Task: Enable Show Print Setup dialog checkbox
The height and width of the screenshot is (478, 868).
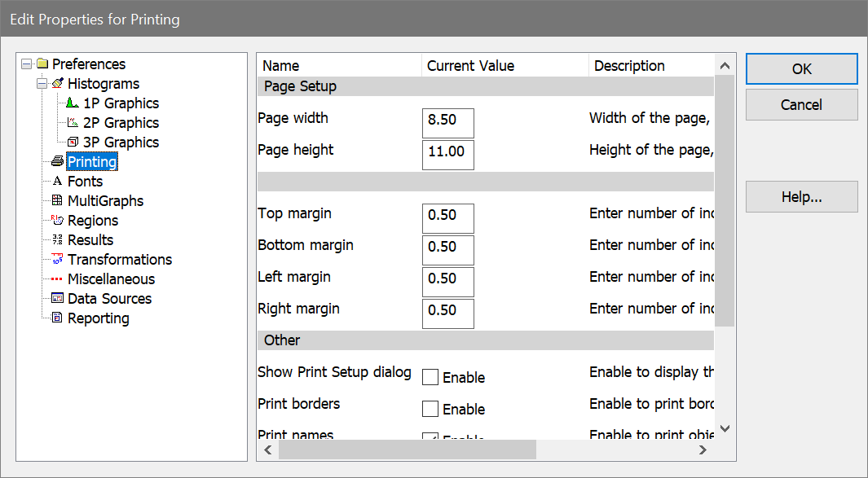Action: pos(430,377)
